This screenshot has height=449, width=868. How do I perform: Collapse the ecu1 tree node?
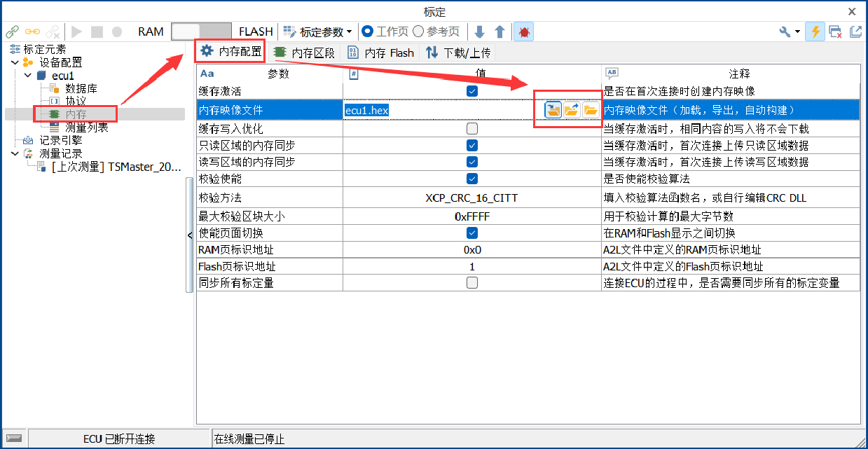pos(27,75)
